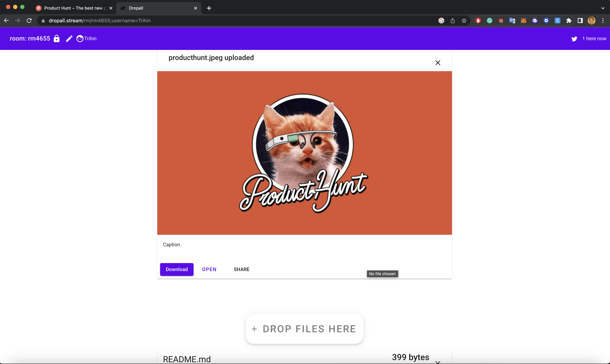Edit room name with pencil icon
This screenshot has height=364, width=610.
69,39
